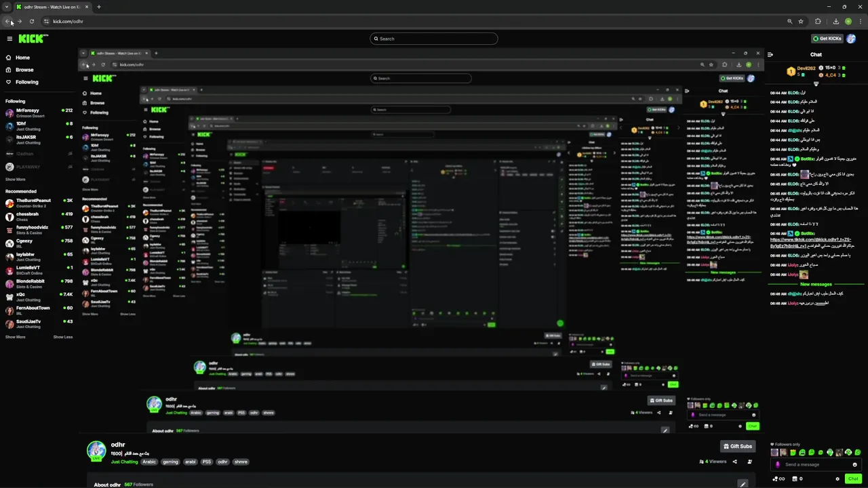This screenshot has width=868, height=488.
Task: Open xQc recommended channel
Action: [x=39, y=297]
